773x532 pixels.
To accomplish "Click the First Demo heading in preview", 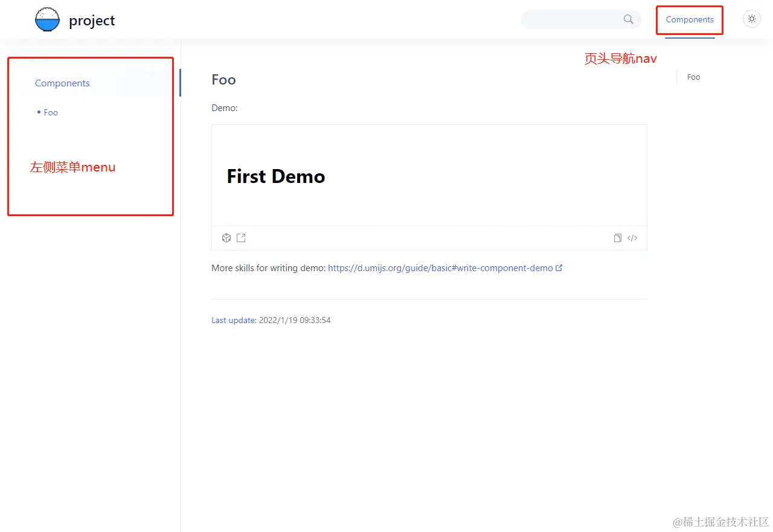I will [x=276, y=176].
